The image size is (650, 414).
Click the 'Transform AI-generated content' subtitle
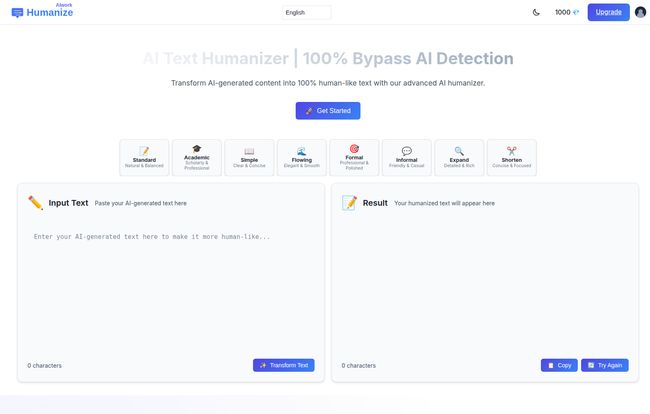coord(328,83)
